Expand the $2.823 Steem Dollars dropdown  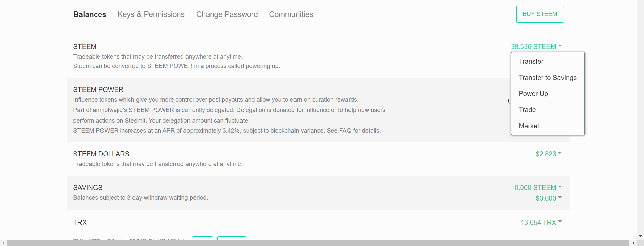tap(548, 154)
